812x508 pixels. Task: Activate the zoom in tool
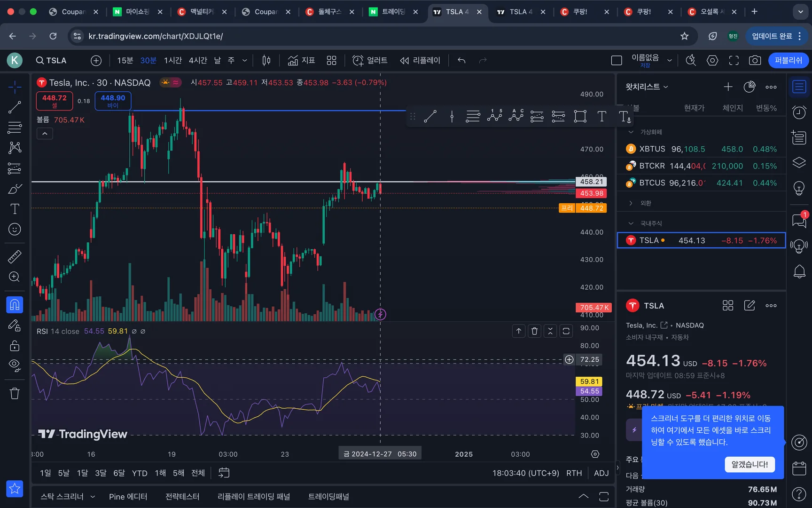15,277
